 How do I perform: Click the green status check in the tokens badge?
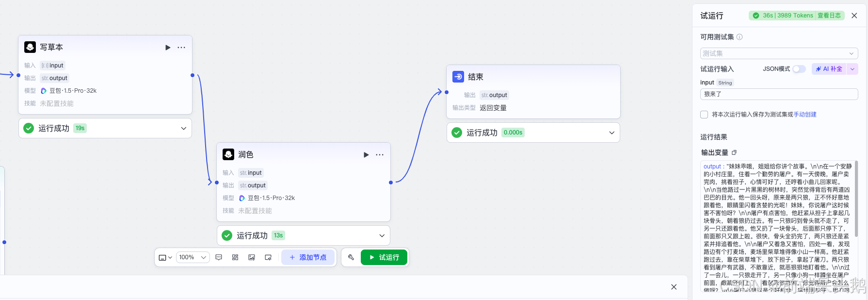(756, 16)
